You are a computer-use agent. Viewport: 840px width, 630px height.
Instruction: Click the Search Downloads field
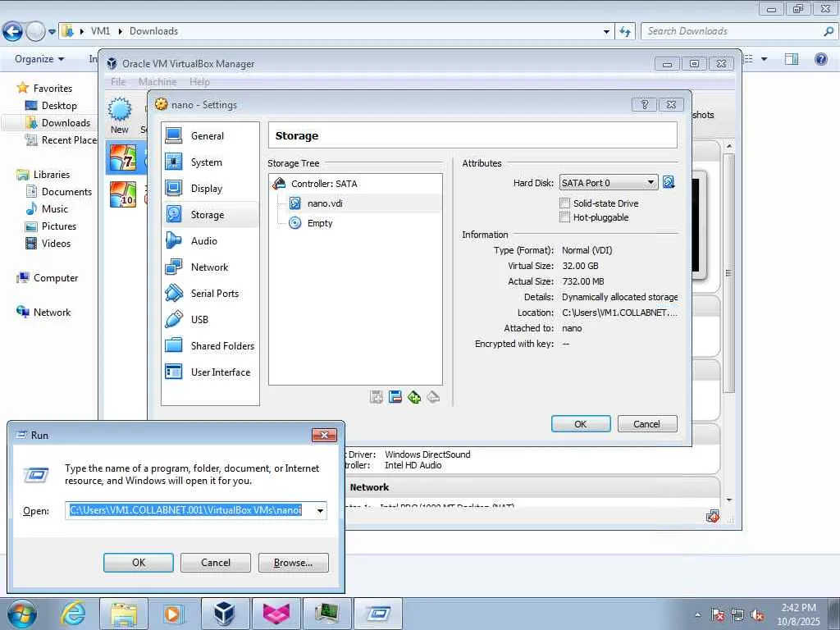(733, 32)
